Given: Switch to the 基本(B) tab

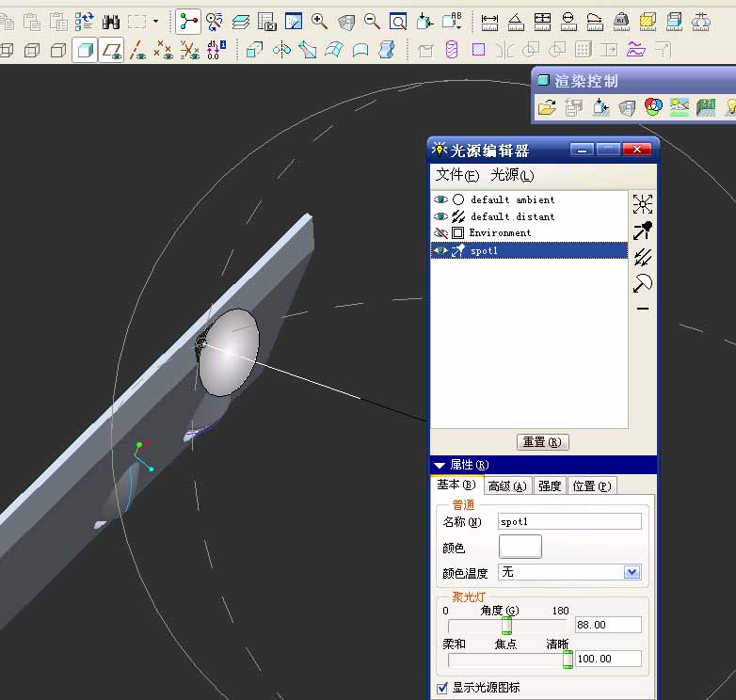Looking at the screenshot, I should click(456, 485).
